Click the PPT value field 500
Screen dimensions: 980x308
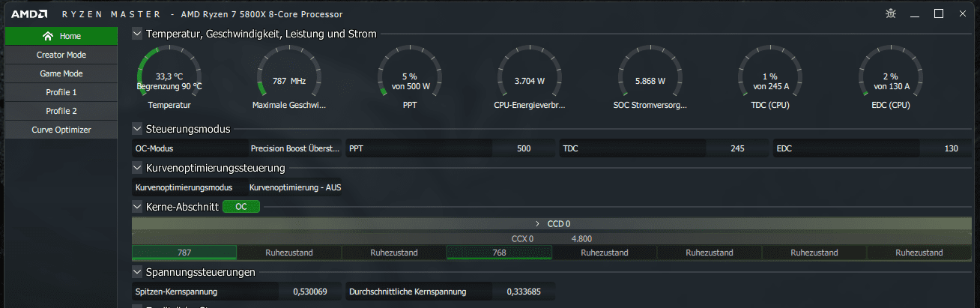[x=524, y=148]
